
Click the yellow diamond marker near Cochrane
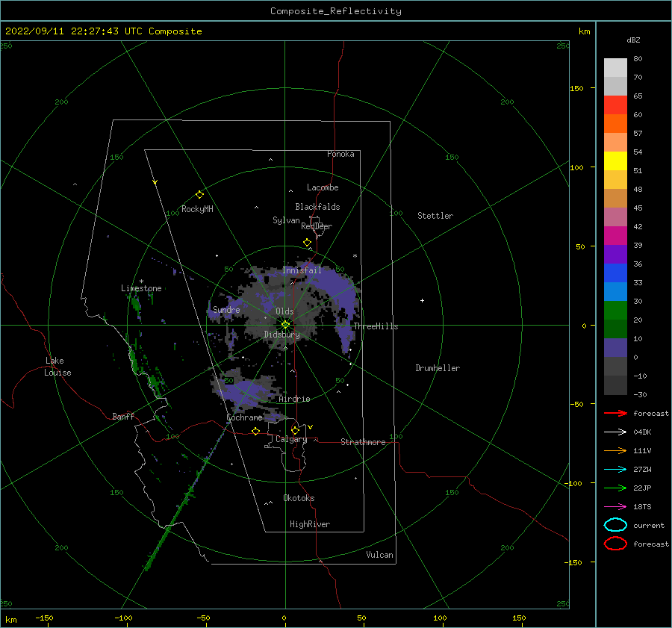256,431
